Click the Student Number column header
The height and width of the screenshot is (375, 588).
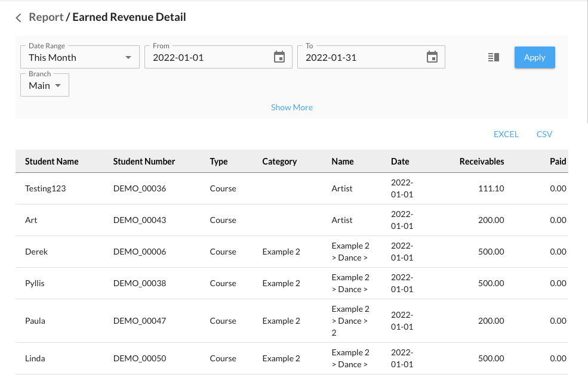coord(144,162)
